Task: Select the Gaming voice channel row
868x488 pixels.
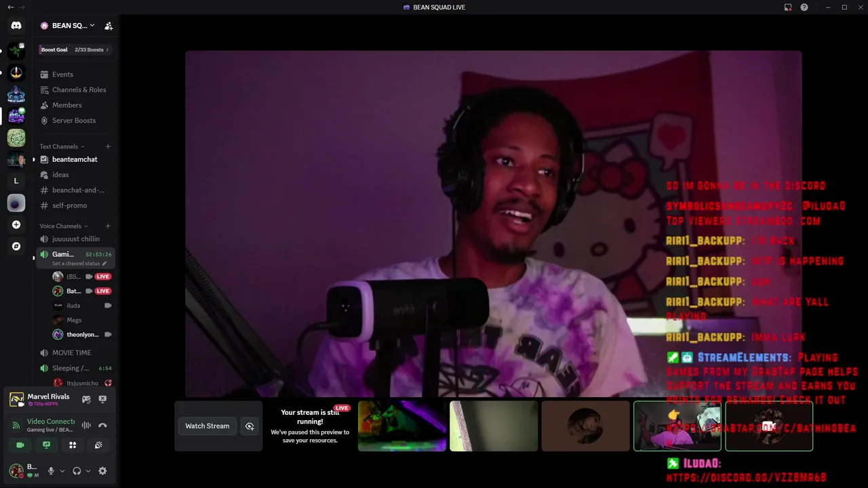Action: point(75,258)
